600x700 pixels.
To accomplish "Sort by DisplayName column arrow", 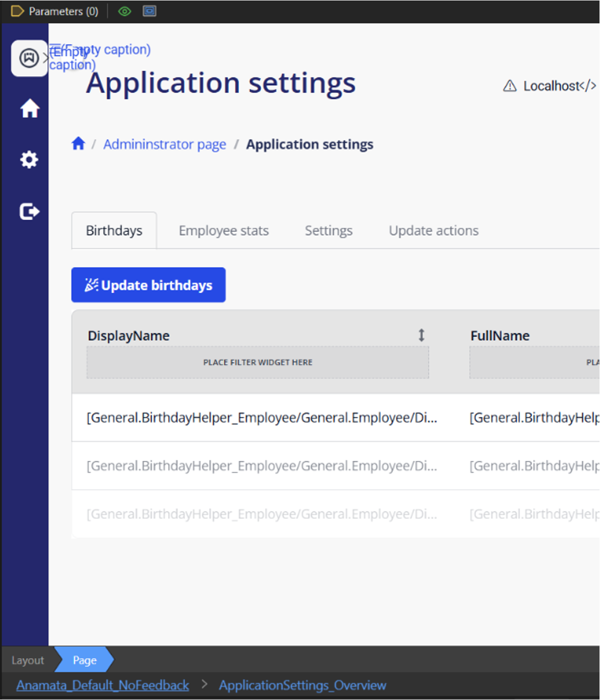I will 421,335.
